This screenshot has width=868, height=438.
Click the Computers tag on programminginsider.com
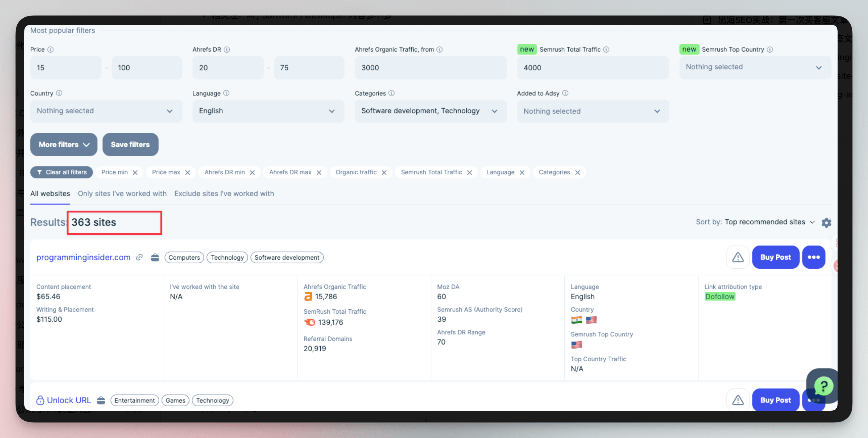[184, 257]
